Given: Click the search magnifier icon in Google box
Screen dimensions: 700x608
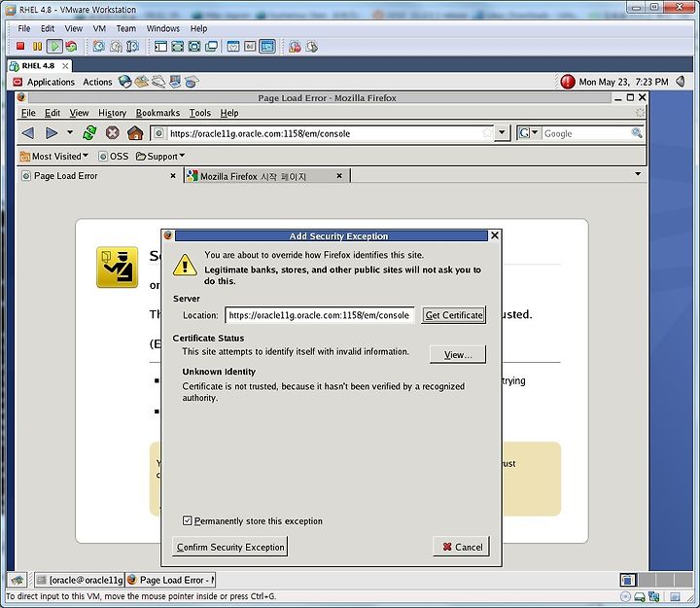Looking at the screenshot, I should 637,132.
